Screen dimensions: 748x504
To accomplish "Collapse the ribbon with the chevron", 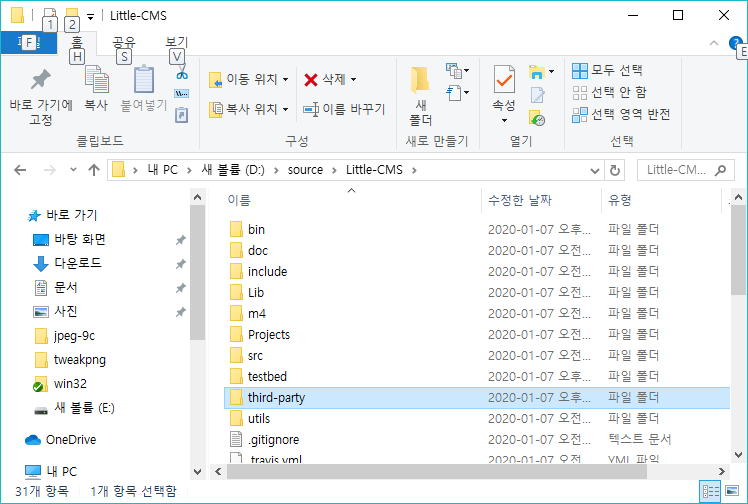I will 714,43.
